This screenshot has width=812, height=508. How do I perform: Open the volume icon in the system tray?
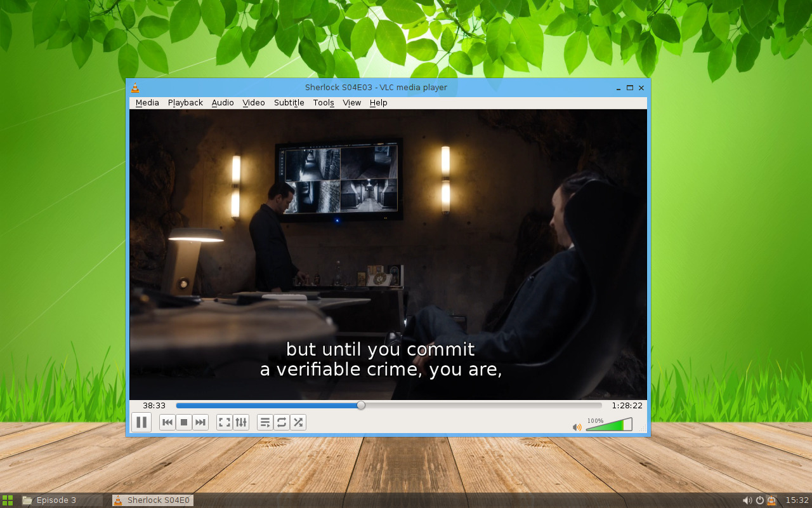pyautogui.click(x=749, y=500)
